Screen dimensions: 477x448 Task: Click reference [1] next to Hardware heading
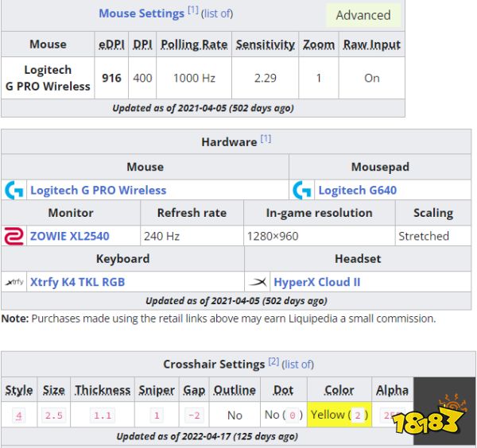[x=266, y=138]
